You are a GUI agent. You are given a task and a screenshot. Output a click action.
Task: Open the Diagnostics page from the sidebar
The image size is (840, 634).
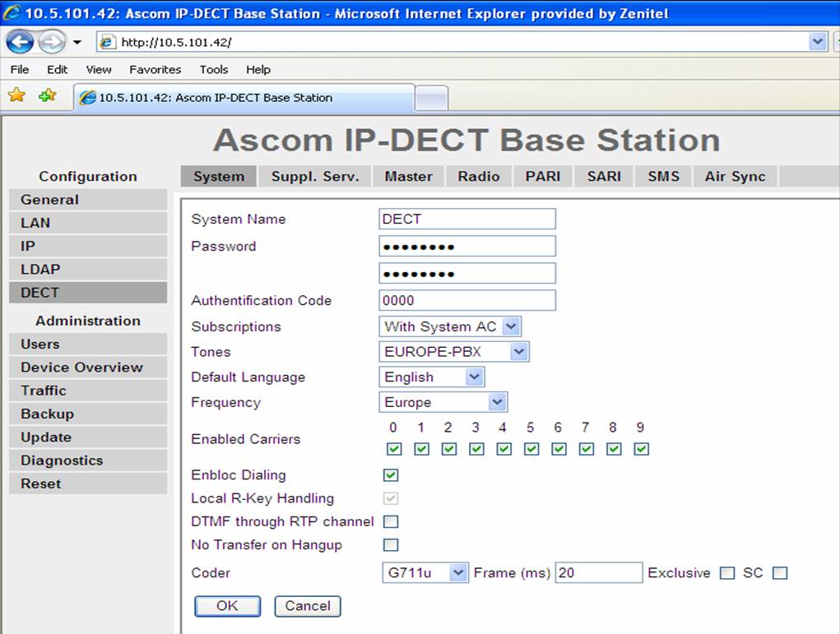[x=63, y=460]
